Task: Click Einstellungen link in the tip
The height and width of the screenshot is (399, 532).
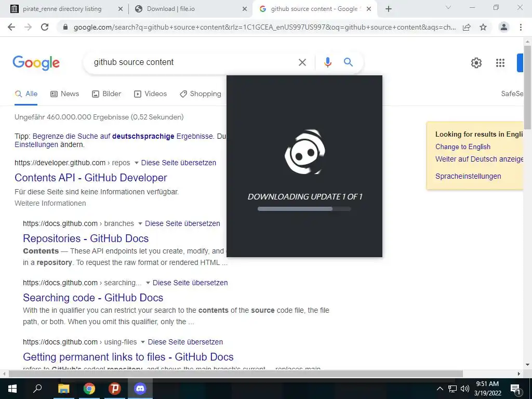Action: click(36, 144)
